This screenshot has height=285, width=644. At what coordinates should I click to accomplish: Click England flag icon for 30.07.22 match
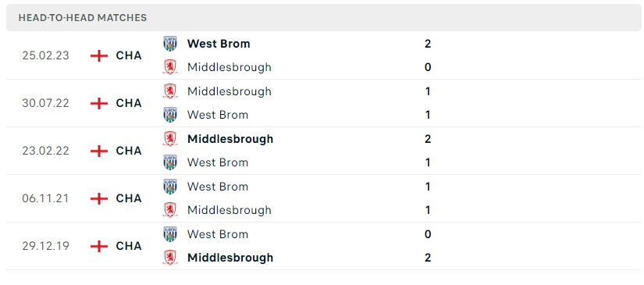pyautogui.click(x=99, y=103)
